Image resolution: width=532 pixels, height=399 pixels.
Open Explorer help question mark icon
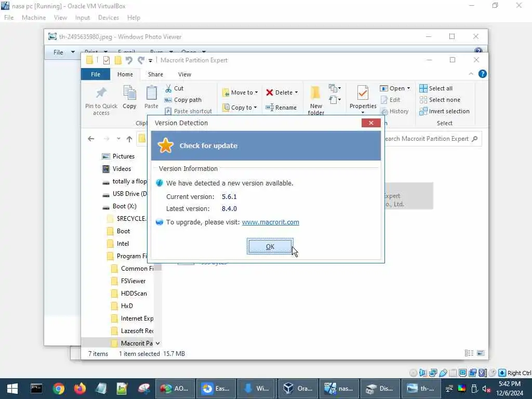482,74
